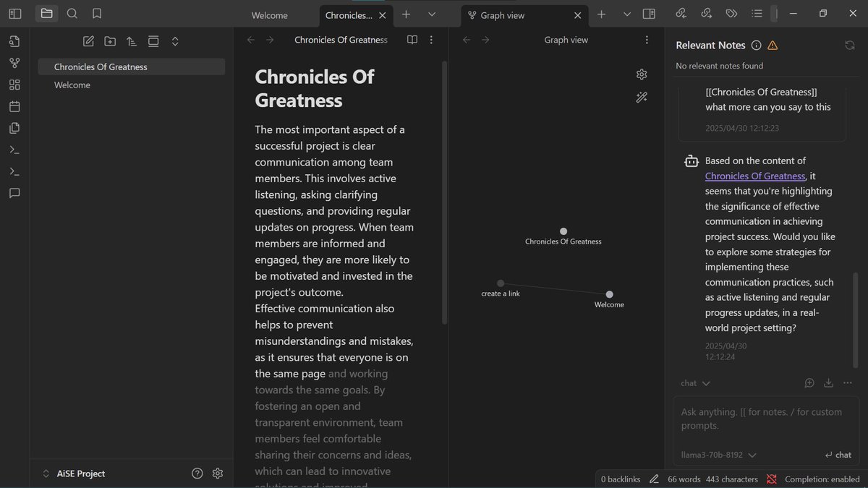This screenshot has height=488, width=868.
Task: Start graph timelapse animation wand
Action: coord(642,98)
